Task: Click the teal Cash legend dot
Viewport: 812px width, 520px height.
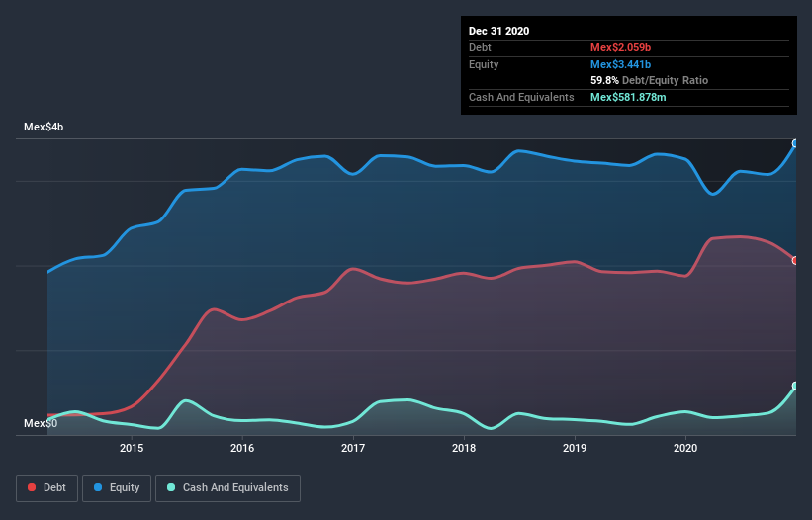Action: pos(171,487)
